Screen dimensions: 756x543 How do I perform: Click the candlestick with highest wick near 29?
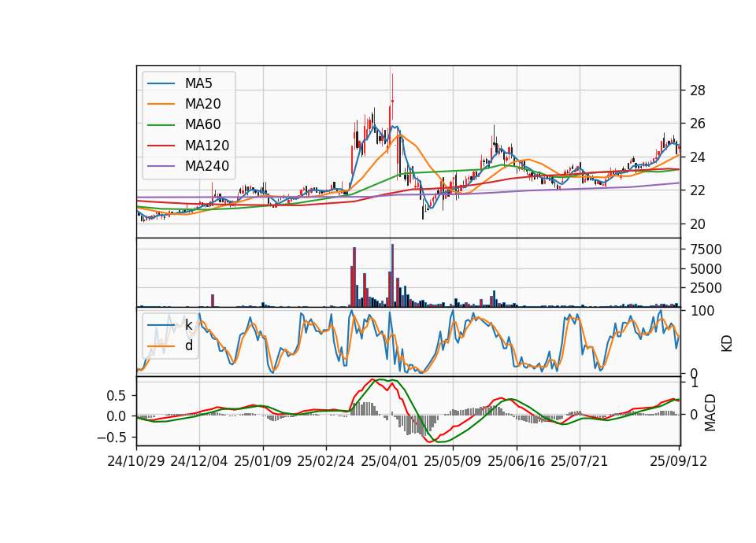pyautogui.click(x=392, y=96)
